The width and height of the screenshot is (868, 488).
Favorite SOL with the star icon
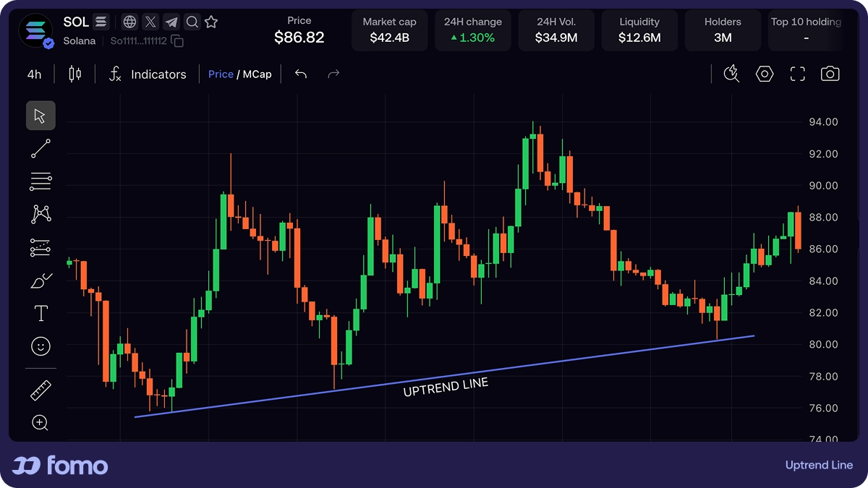point(211,22)
